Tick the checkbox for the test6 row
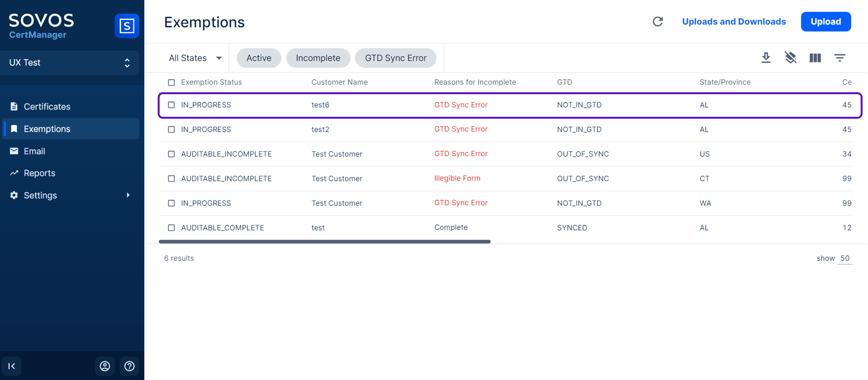This screenshot has height=380, width=868. pos(171,105)
